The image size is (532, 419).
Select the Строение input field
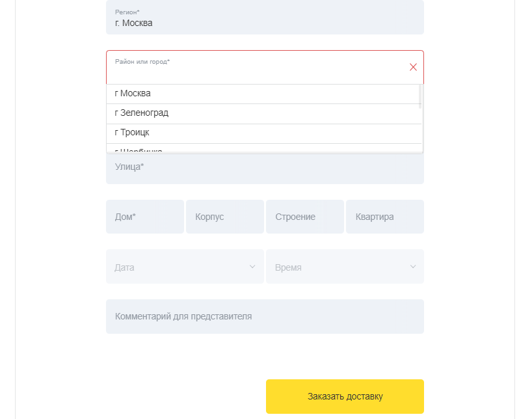(x=305, y=217)
